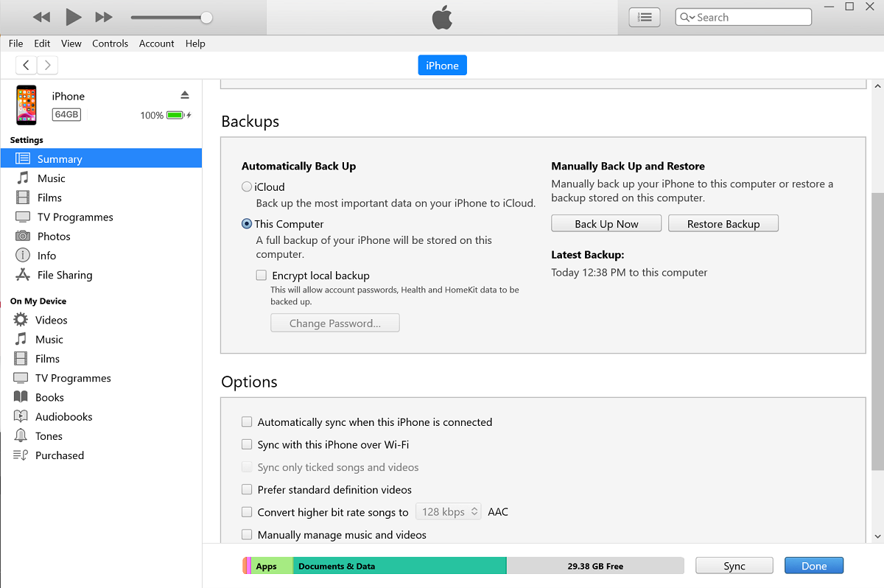Image resolution: width=884 pixels, height=588 pixels.
Task: Skip to the next track
Action: pos(105,17)
